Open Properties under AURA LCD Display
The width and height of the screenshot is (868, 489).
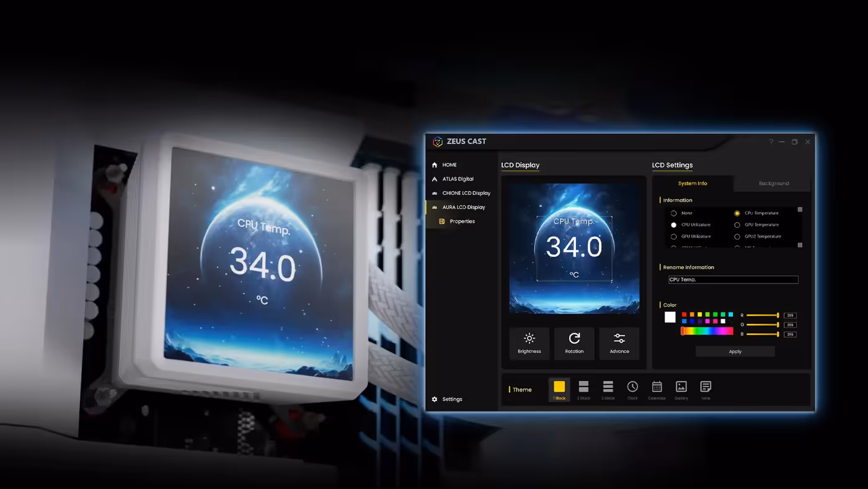coord(457,222)
